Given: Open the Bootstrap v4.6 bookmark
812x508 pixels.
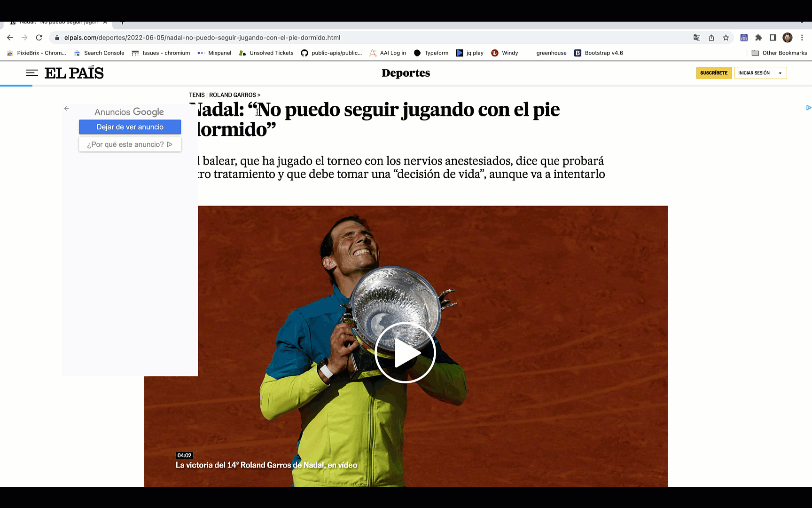Looking at the screenshot, I should coord(599,53).
